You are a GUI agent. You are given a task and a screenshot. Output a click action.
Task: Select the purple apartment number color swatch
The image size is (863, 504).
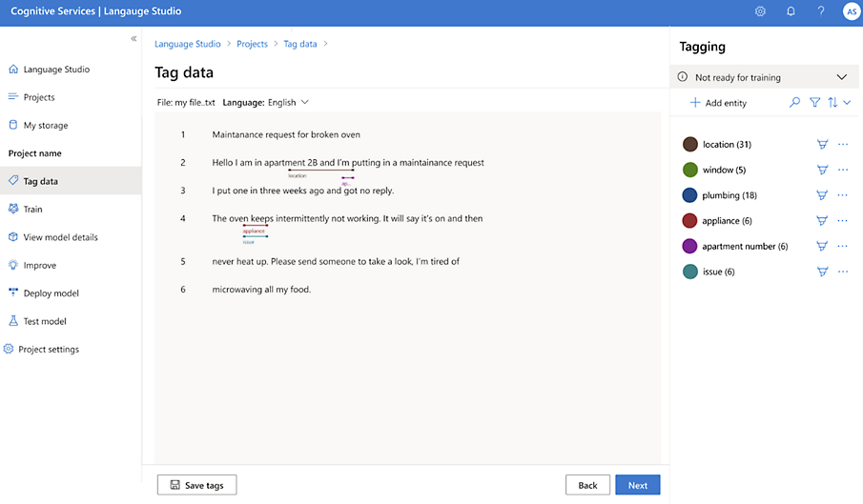pyautogui.click(x=690, y=246)
